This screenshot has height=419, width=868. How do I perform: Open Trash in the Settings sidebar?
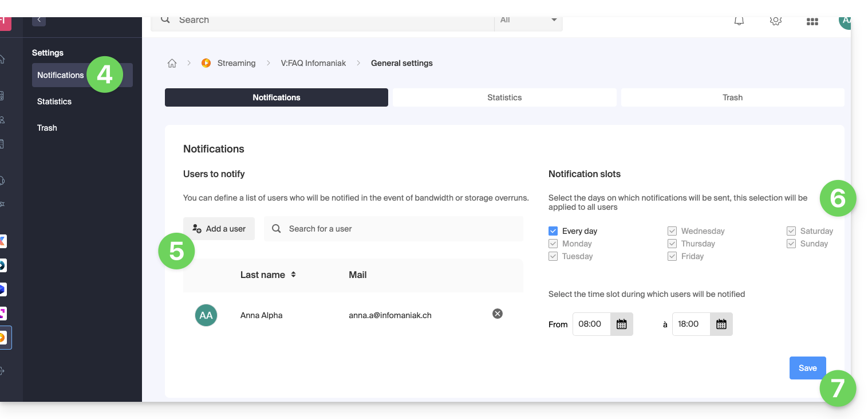click(x=47, y=128)
